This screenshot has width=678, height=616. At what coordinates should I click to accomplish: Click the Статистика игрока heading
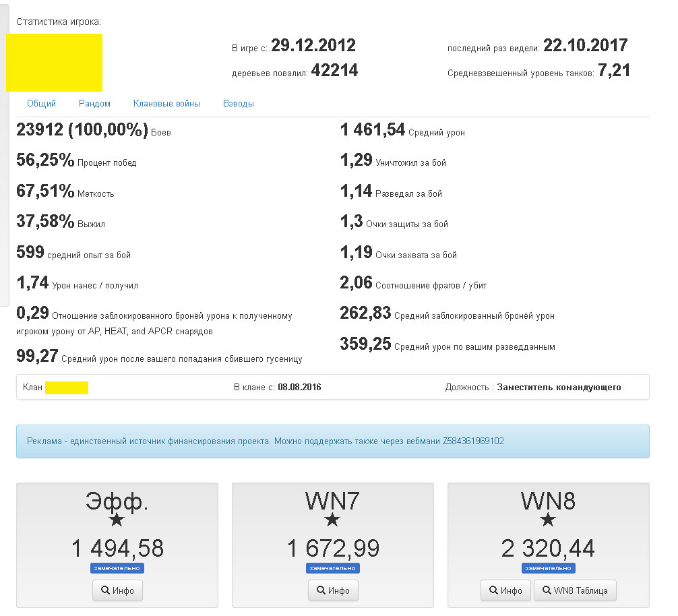tap(59, 22)
